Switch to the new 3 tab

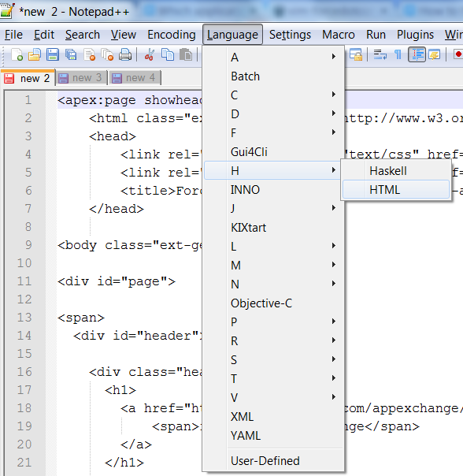pyautogui.click(x=81, y=78)
